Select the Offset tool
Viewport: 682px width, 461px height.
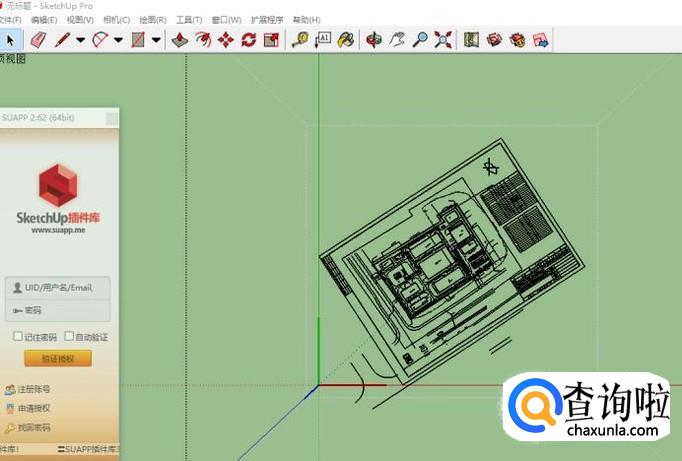coord(203,40)
